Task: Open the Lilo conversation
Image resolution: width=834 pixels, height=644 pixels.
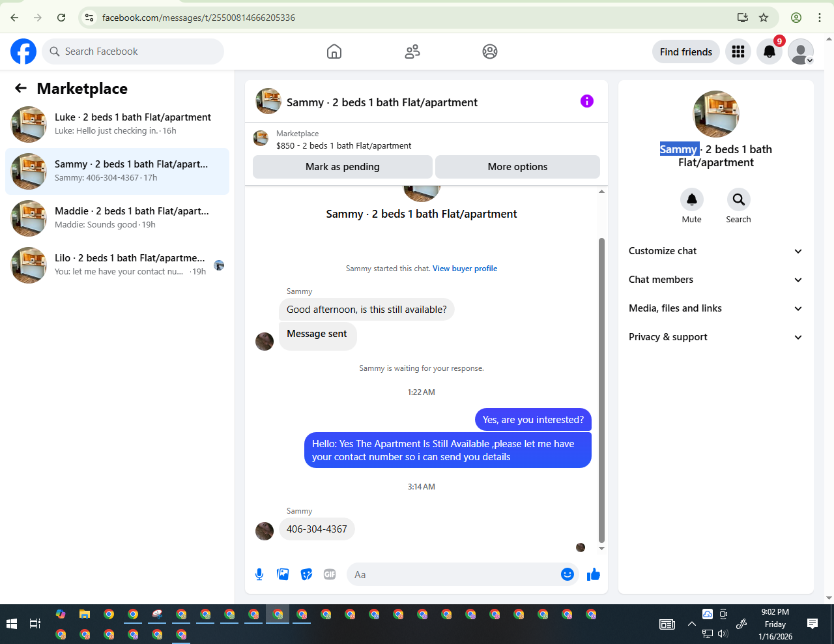Action: tap(117, 265)
